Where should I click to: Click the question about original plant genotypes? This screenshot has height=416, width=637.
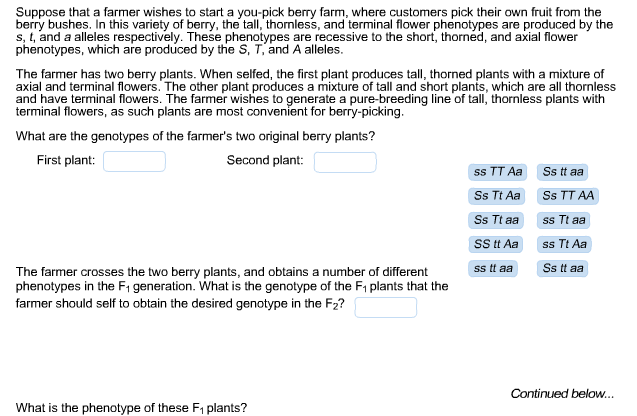[195, 136]
